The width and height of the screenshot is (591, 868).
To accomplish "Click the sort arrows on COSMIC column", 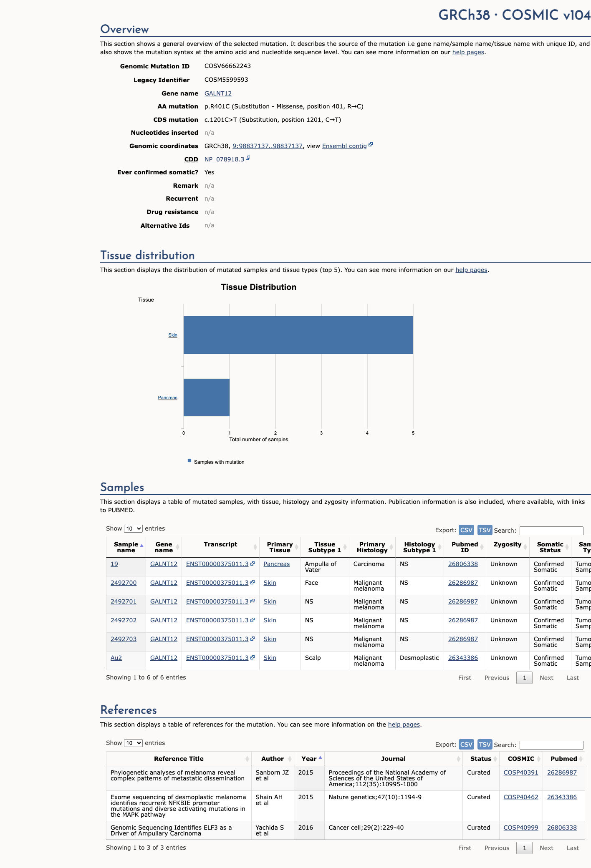I will [x=538, y=759].
